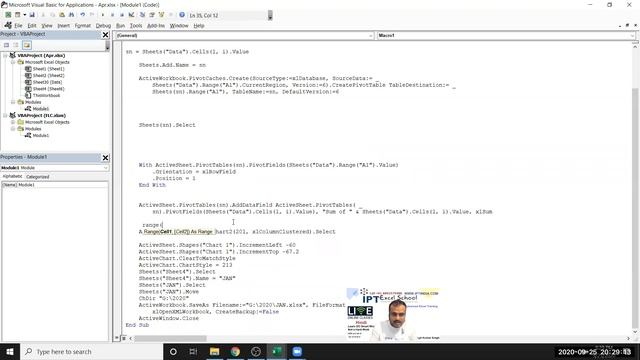Open the Debug menu
Viewport: 640px width, 360px height.
(x=103, y=25)
